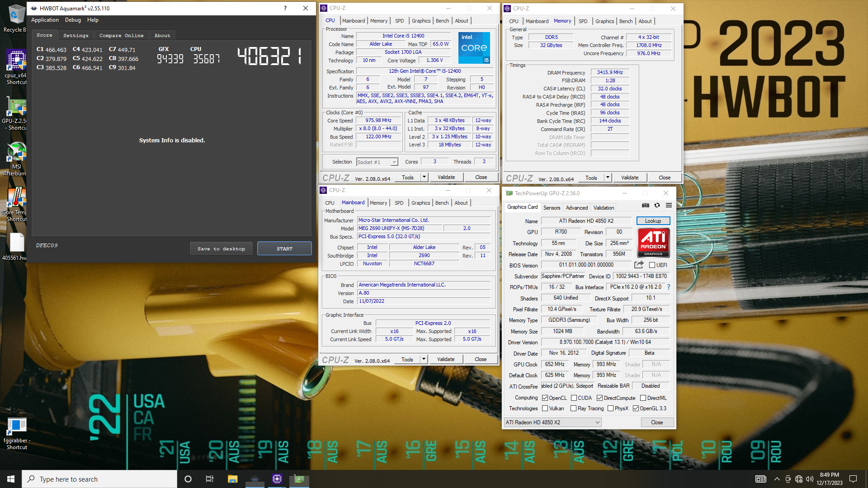Open Aquamark Debug menu
Image resolution: width=868 pixels, height=488 pixels.
point(73,20)
